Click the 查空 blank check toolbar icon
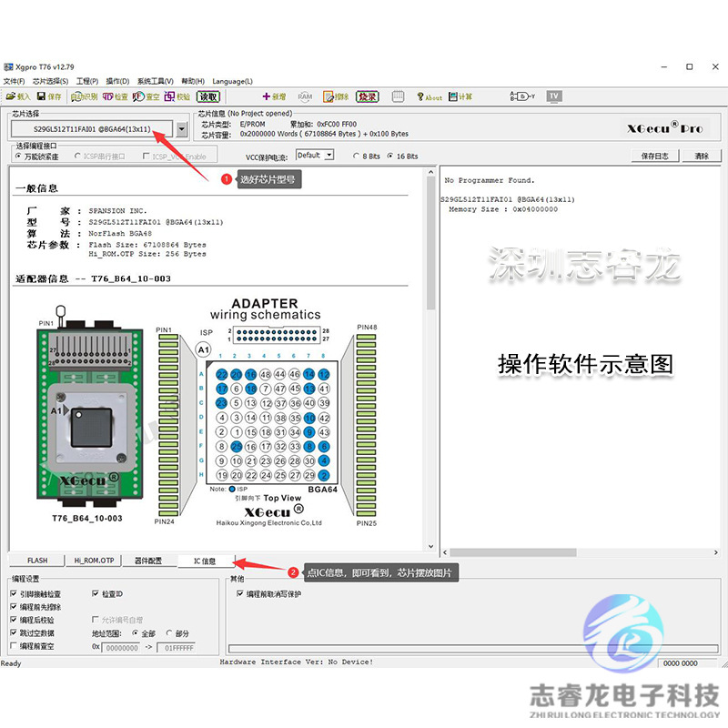This screenshot has width=728, height=728. point(146,96)
